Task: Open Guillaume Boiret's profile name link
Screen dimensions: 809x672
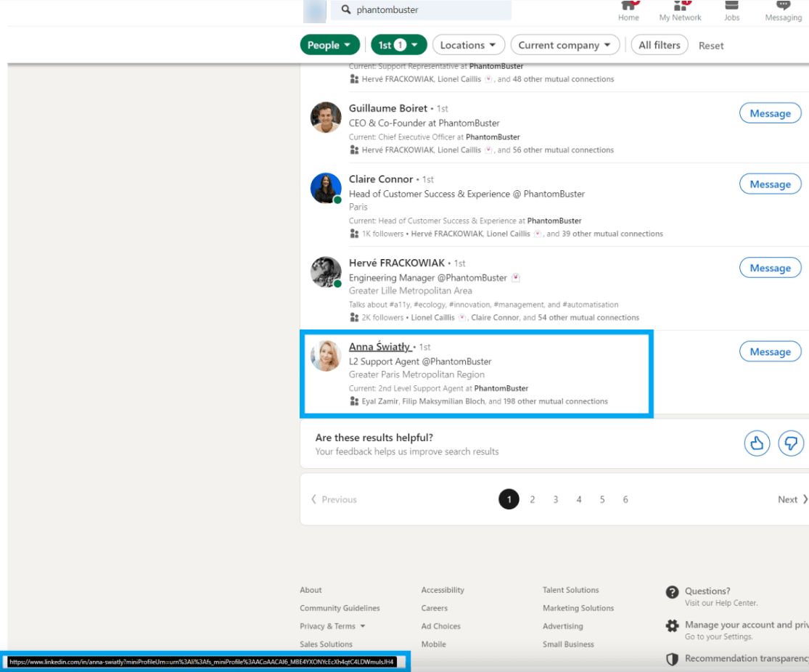Action: tap(388, 108)
